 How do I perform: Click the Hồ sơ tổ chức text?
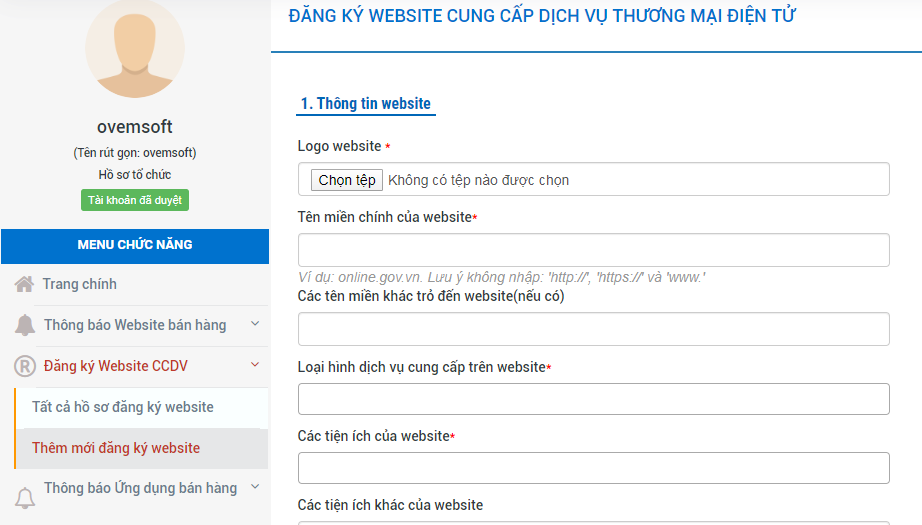point(135,175)
